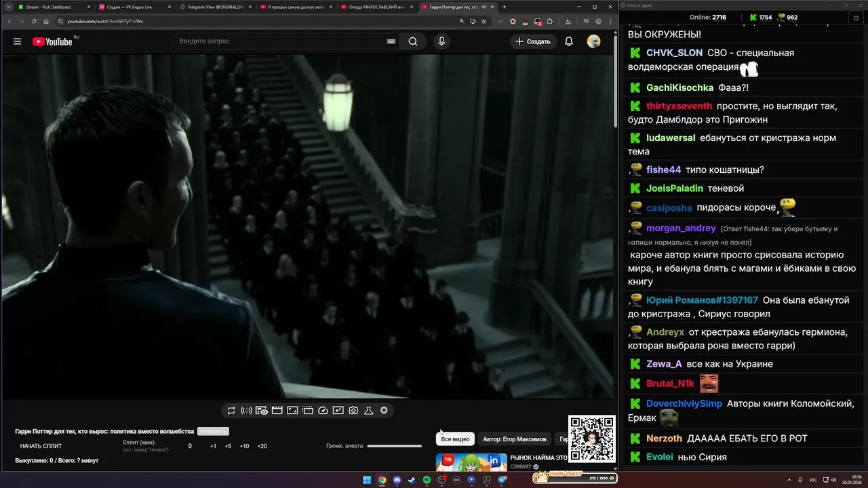868x488 pixels.
Task: Open the YouTube hamburger guide menu
Action: 17,41
